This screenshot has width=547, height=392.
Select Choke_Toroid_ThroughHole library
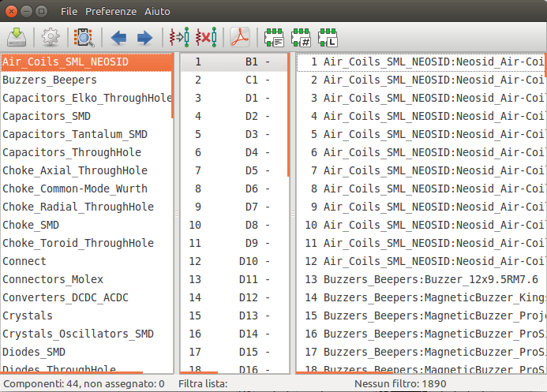[x=77, y=243]
